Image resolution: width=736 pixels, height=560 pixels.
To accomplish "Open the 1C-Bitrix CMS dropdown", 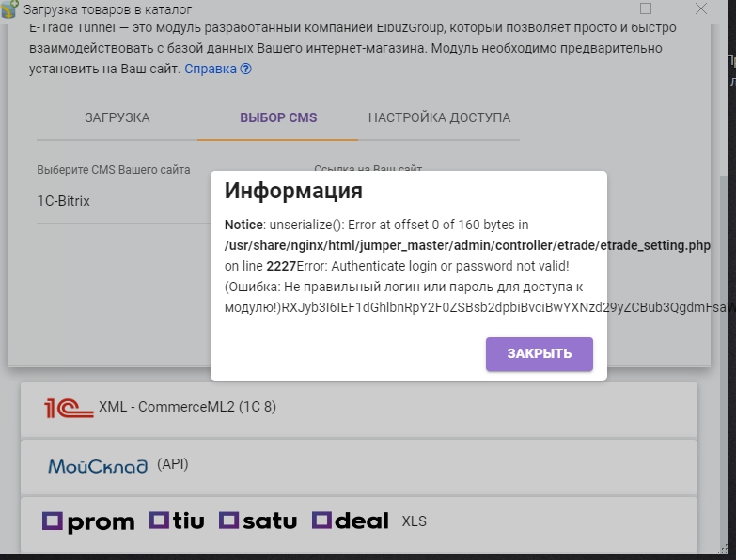I will 123,201.
